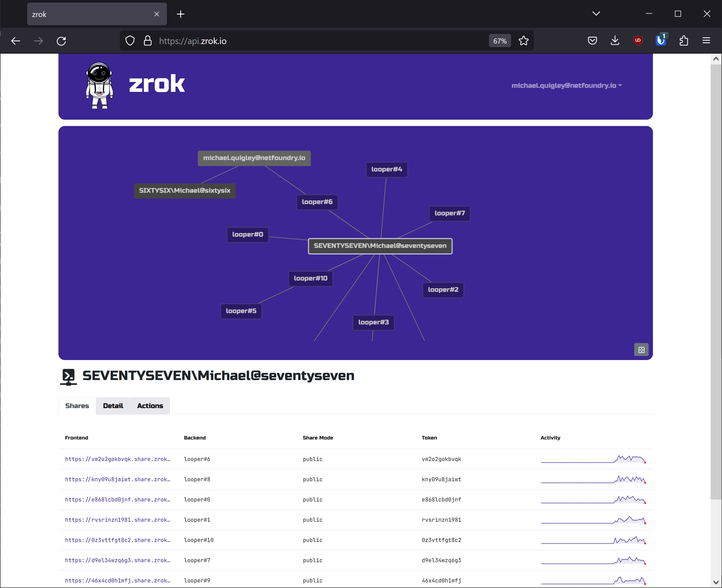Bookmark this page with star icon
The image size is (722, 588).
coord(523,41)
